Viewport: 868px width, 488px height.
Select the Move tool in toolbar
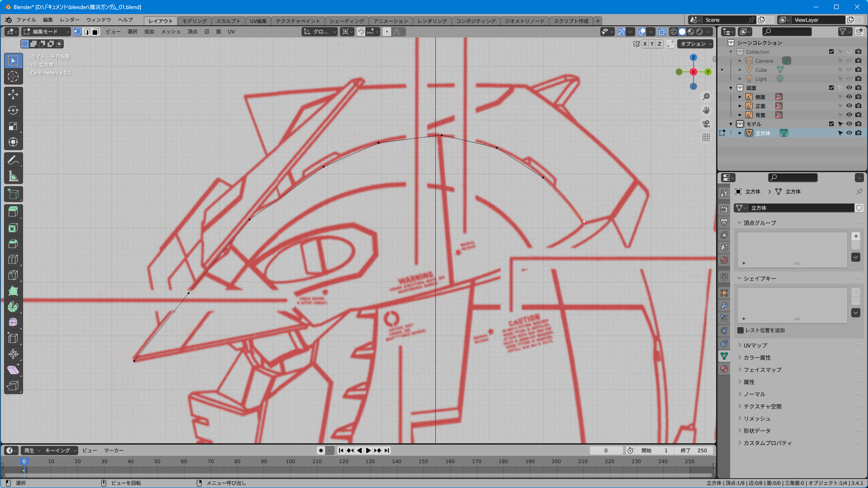13,94
